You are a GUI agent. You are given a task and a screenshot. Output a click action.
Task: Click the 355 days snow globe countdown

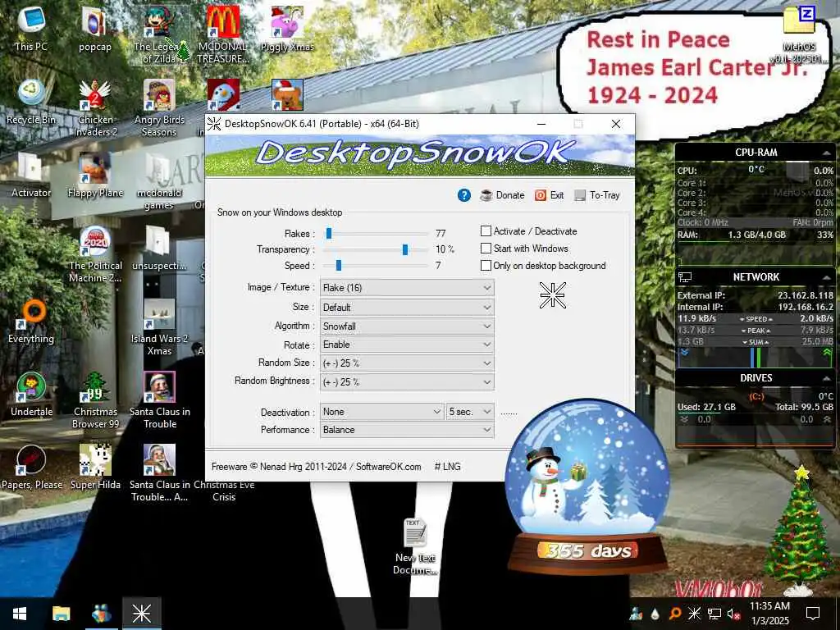[587, 485]
